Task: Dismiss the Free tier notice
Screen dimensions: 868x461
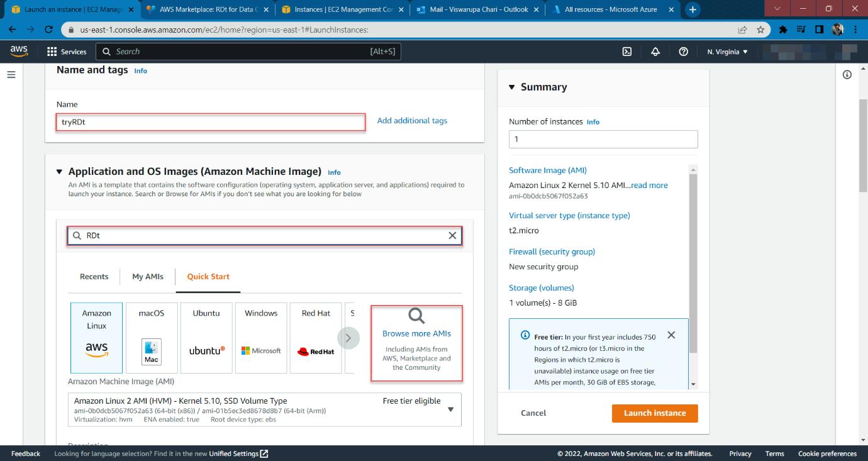Action: [671, 335]
